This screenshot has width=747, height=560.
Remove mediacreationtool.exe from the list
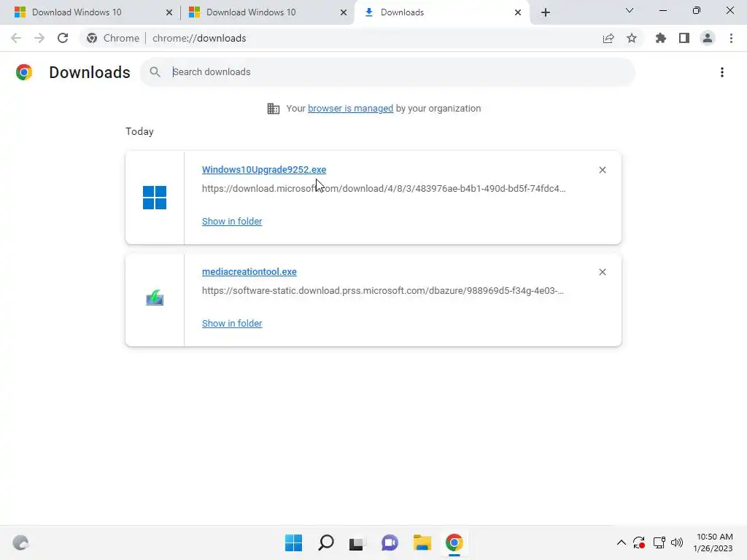603,272
